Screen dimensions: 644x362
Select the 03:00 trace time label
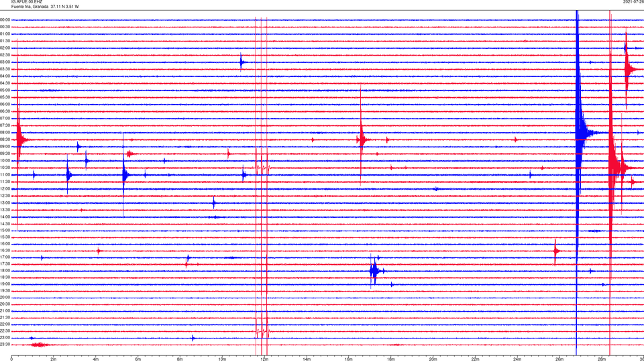pyautogui.click(x=5, y=62)
